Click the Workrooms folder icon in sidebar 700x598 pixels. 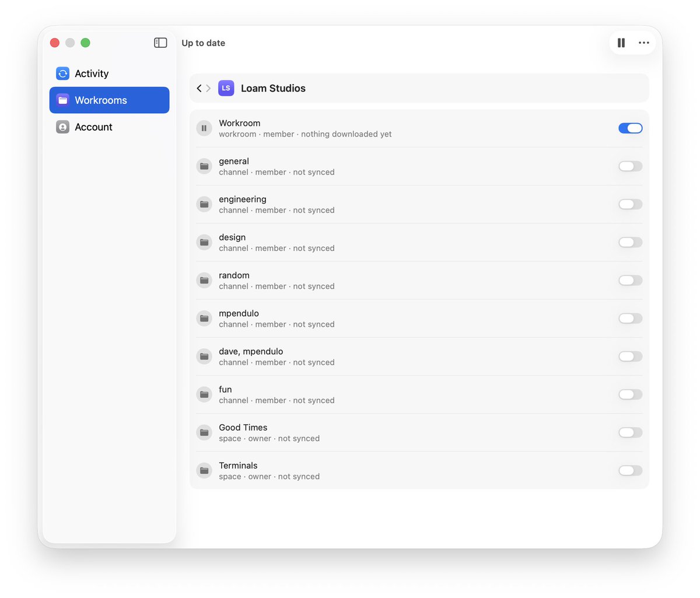pyautogui.click(x=62, y=100)
